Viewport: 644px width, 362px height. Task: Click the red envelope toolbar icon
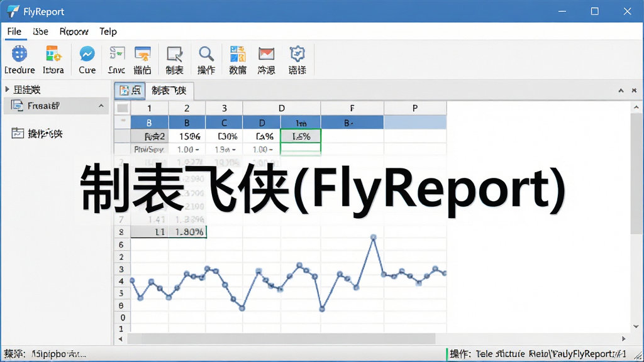click(x=266, y=54)
